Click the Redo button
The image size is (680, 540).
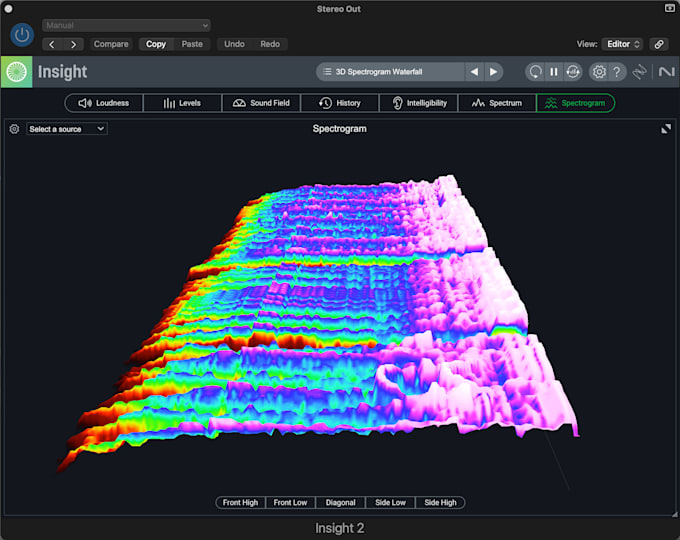[270, 44]
